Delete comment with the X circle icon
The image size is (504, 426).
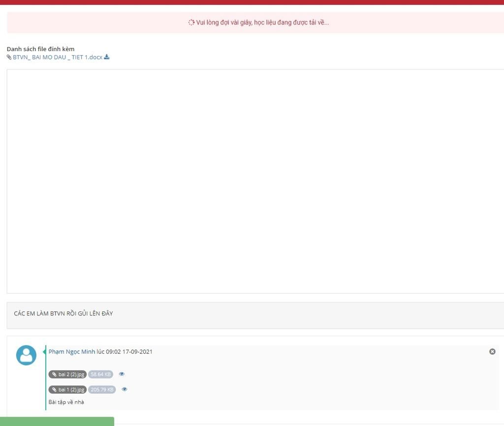coord(492,351)
